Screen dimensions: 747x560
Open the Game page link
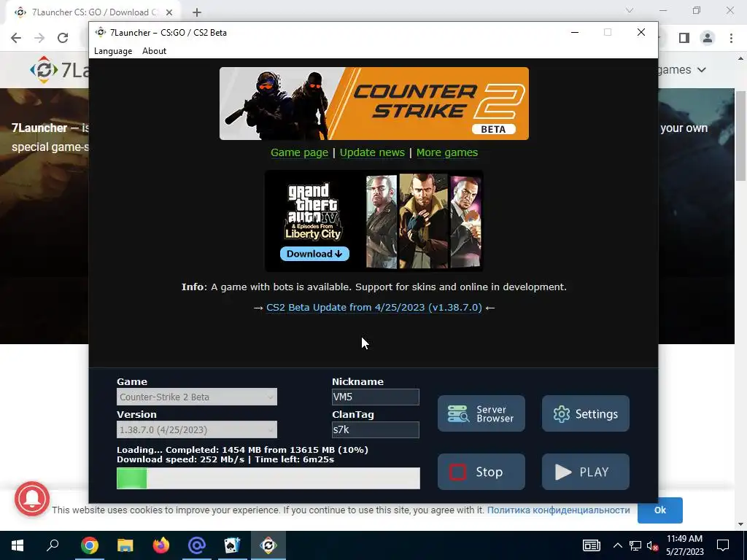[x=299, y=152]
